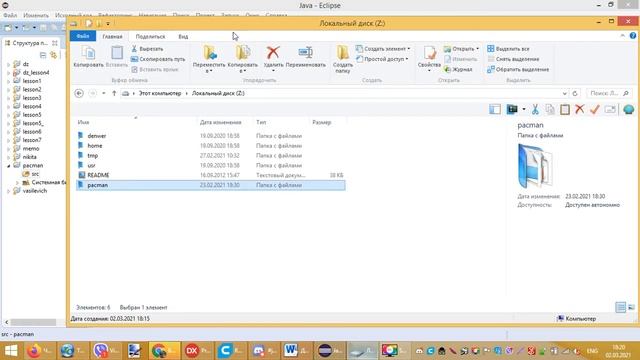Viewport: 640px width, 360px height.
Task: Click the scissors cut icon in the icon toolbar
Action: pos(535,109)
